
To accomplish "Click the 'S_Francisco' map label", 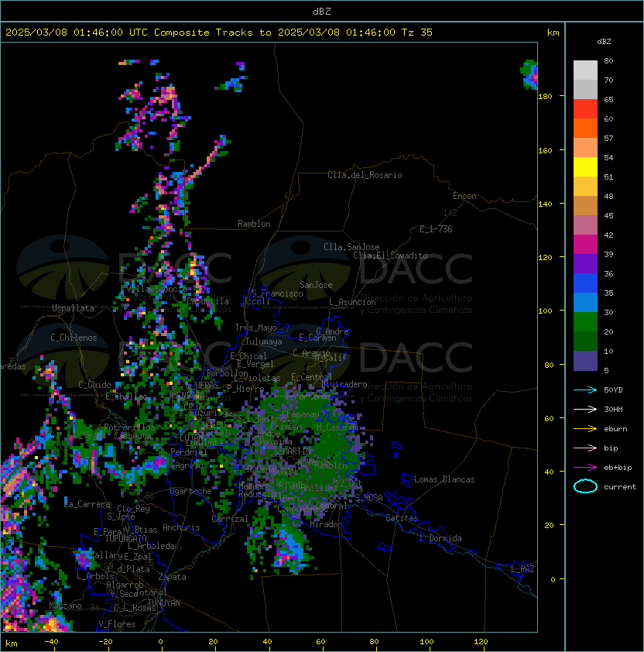I will click(x=277, y=293).
